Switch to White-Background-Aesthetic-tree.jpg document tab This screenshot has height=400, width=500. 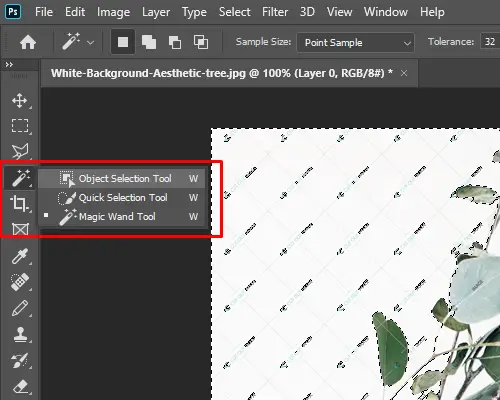tap(222, 73)
